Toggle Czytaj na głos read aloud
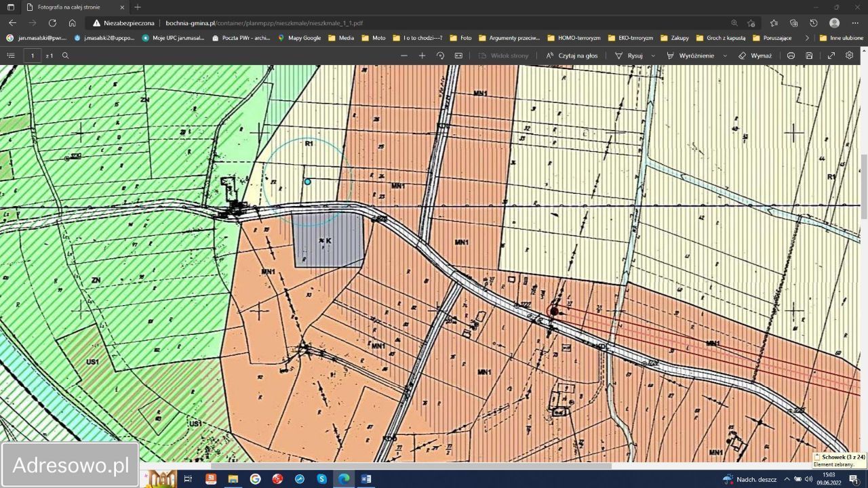 (x=572, y=56)
